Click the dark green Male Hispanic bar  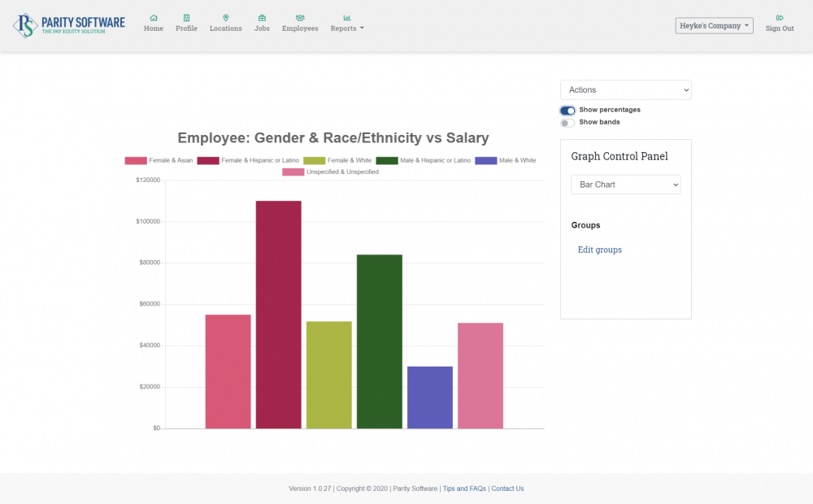pyautogui.click(x=380, y=341)
